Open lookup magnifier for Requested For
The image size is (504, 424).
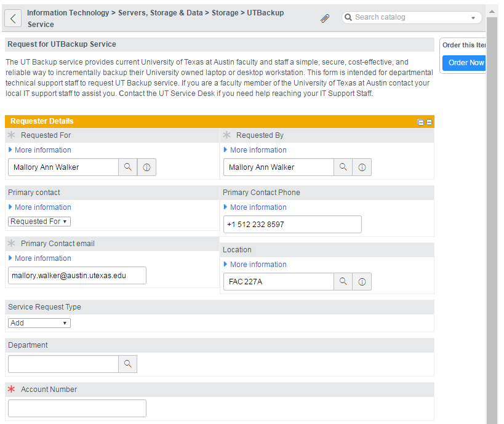(128, 167)
